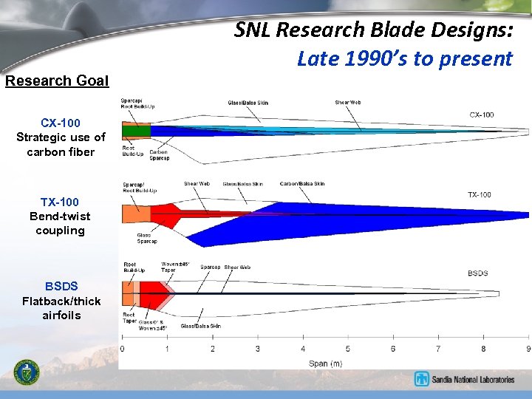532x399 pixels.
Task: Click the '5' tick on span axis
Action: 348,349
